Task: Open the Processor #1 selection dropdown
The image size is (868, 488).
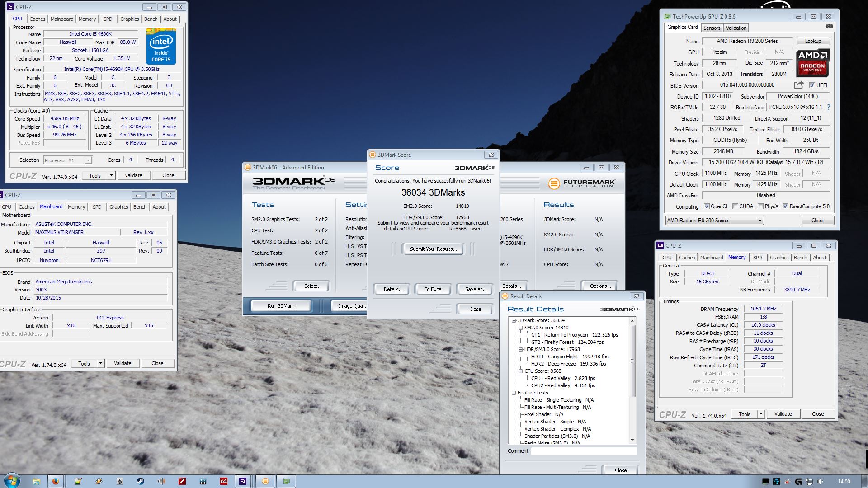Action: 67,160
